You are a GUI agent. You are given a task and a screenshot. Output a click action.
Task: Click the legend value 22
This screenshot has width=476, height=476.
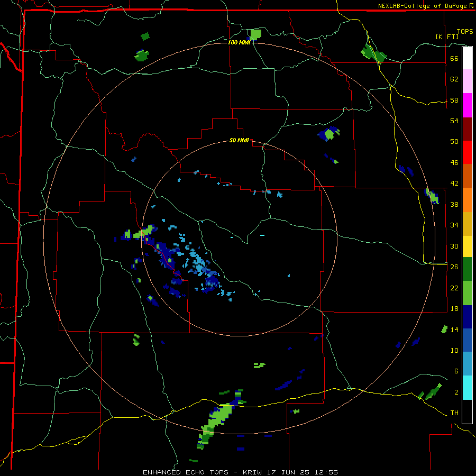coord(454,288)
